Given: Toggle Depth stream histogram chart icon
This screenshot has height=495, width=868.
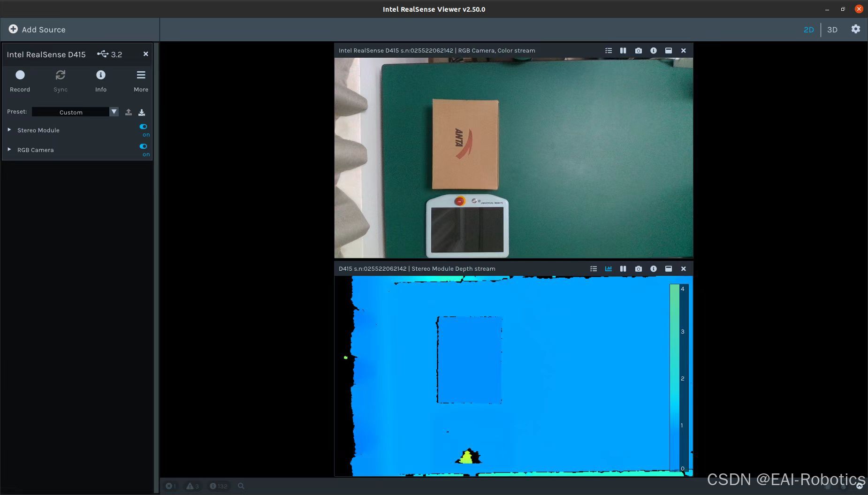Looking at the screenshot, I should (x=608, y=268).
